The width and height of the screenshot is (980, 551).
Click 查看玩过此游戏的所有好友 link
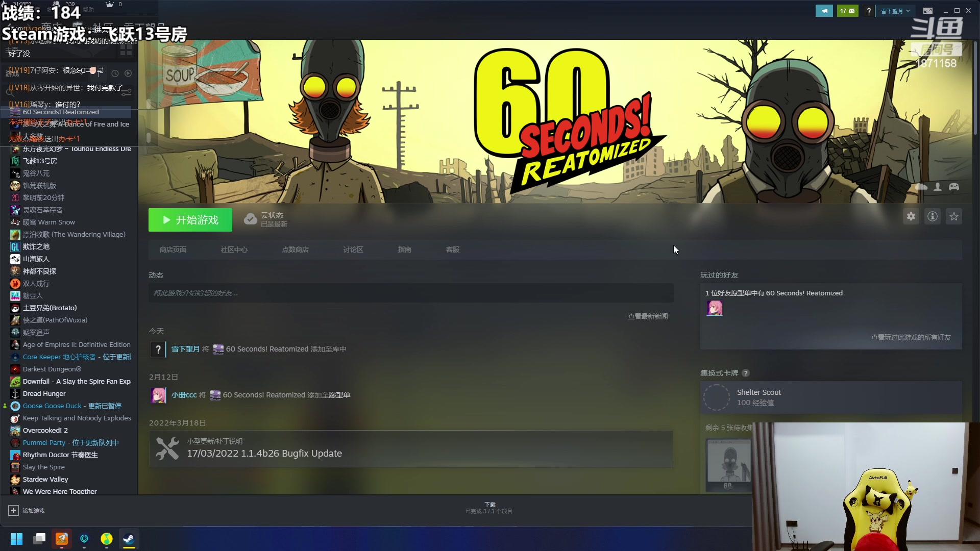click(x=911, y=337)
